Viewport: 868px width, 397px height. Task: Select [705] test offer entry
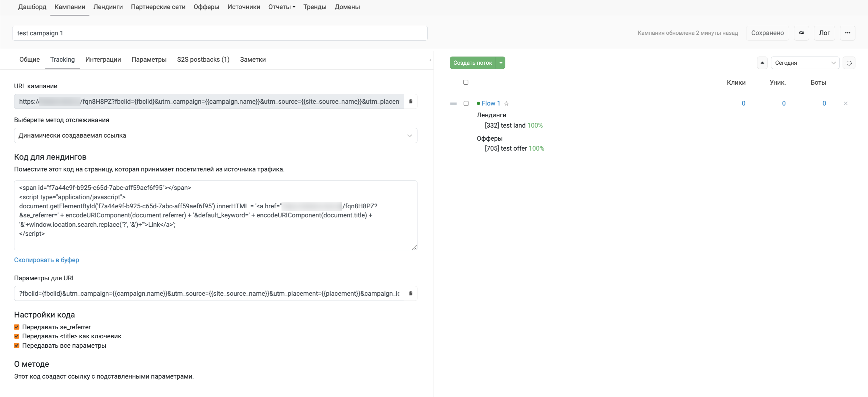[514, 148]
